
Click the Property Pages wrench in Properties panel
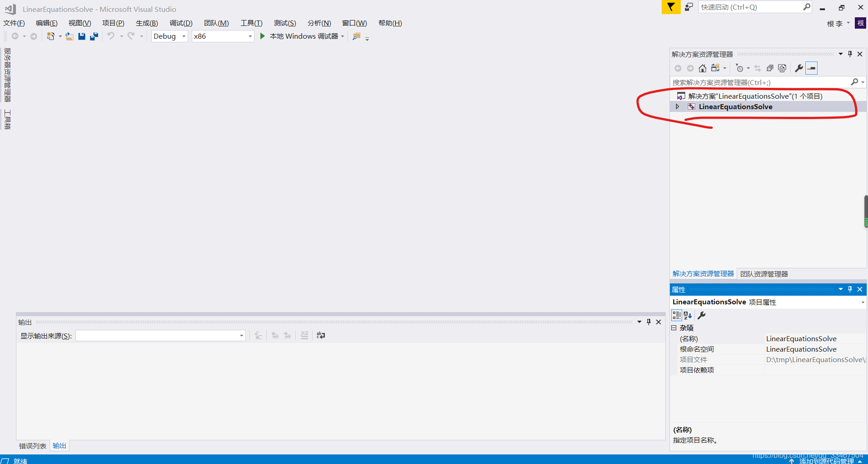pyautogui.click(x=702, y=315)
